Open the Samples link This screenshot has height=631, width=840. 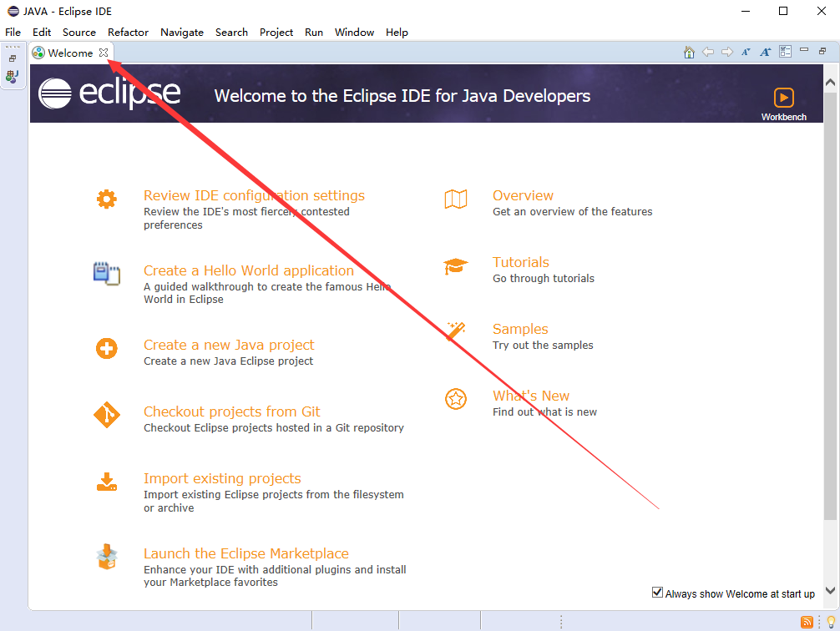(520, 329)
